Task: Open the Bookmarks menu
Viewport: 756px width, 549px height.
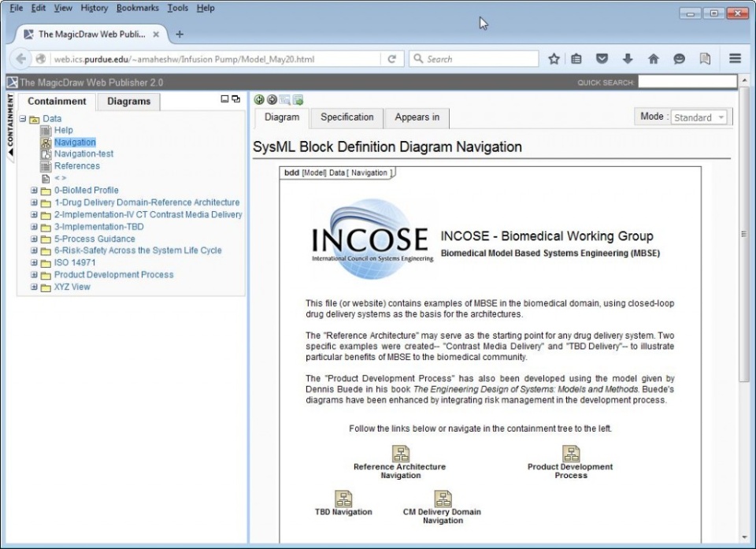Action: point(137,8)
